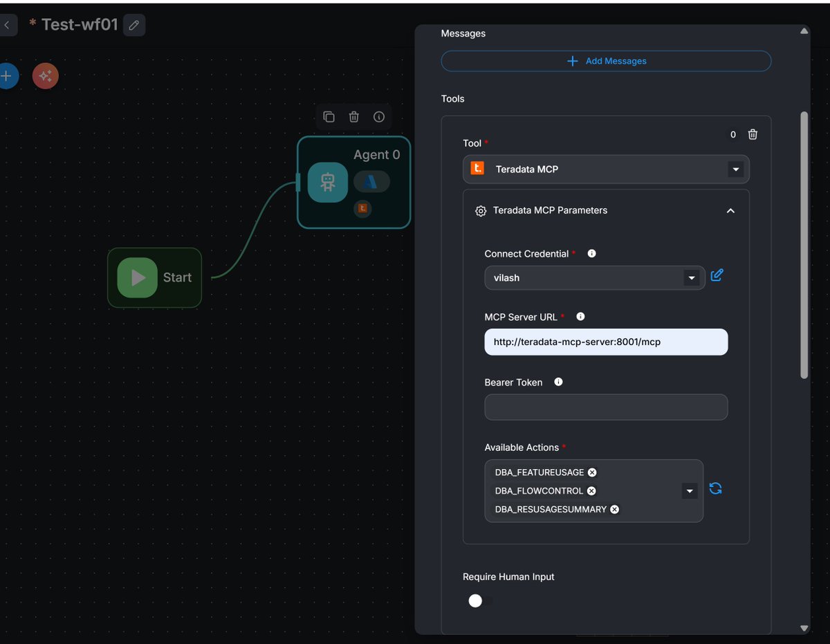Click the Start node on canvas
The height and width of the screenshot is (644, 830).
tap(154, 277)
